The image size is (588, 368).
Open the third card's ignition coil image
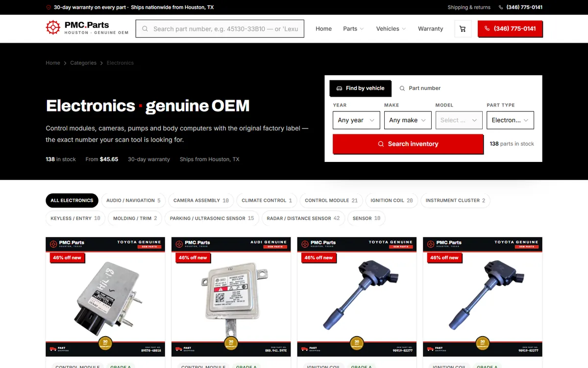[x=357, y=296]
